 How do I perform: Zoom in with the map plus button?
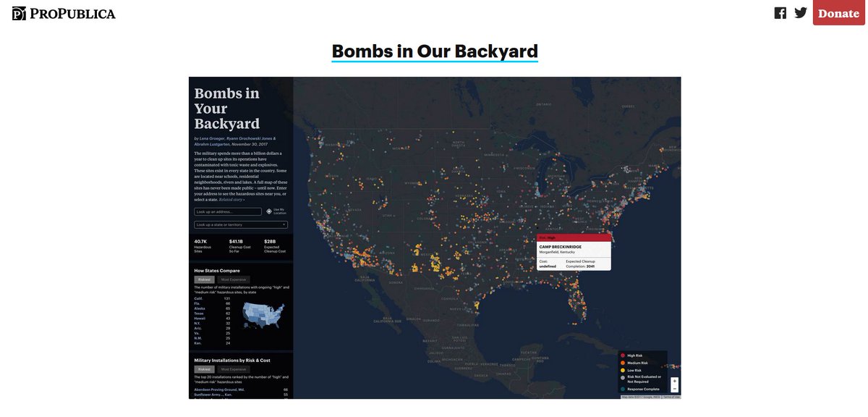pos(674,381)
